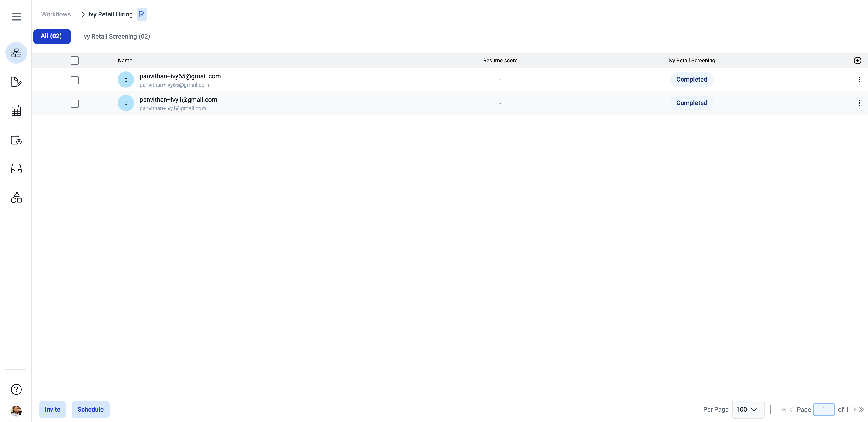
Task: Click the Resume score column header
Action: (x=500, y=61)
